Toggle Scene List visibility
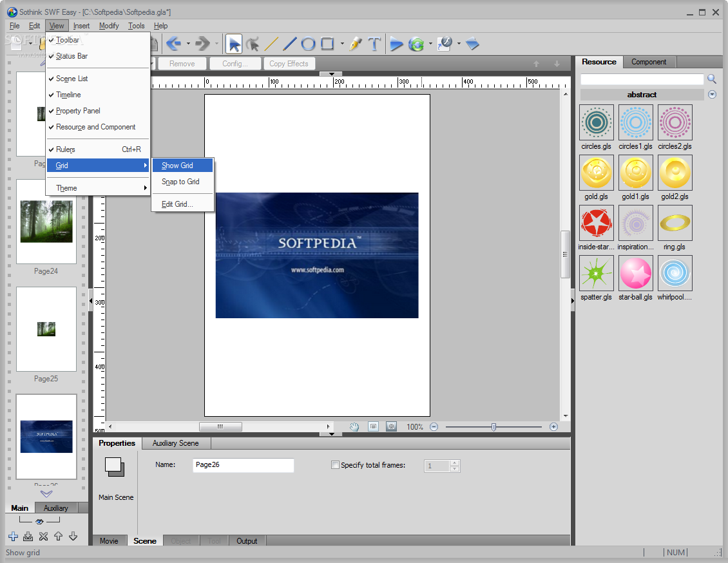The width and height of the screenshot is (728, 563). pos(98,79)
